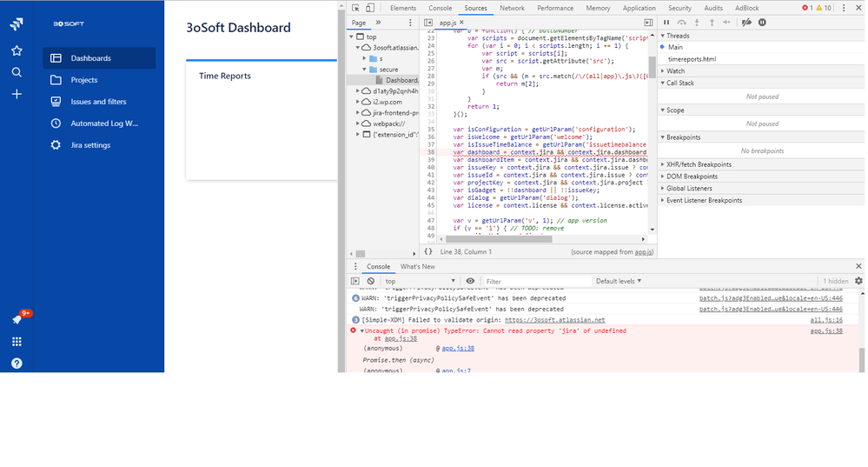Screen dimensions: 868x467
Task: Click the Step out debugger icon
Action: pyautogui.click(x=712, y=22)
